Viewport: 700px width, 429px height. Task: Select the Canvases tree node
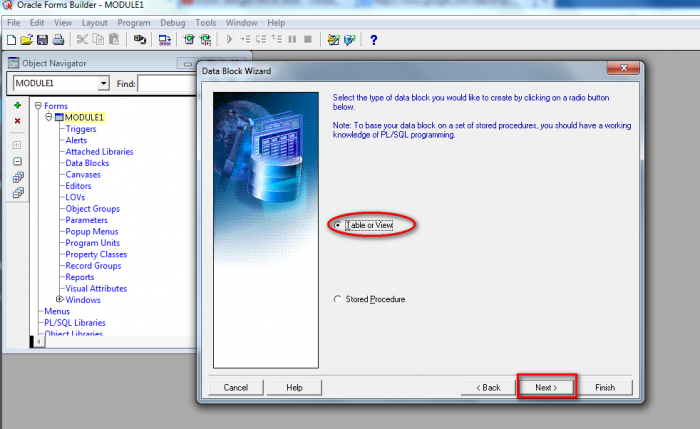(x=83, y=175)
